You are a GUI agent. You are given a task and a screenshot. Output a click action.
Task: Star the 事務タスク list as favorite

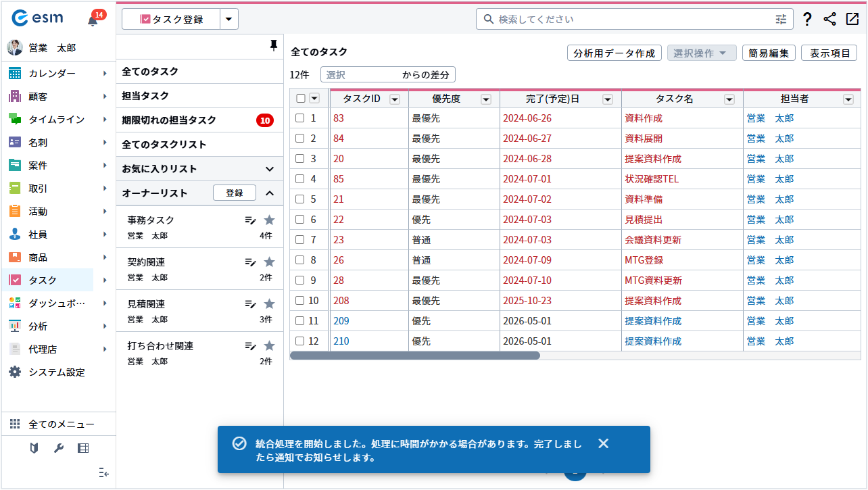tap(269, 220)
